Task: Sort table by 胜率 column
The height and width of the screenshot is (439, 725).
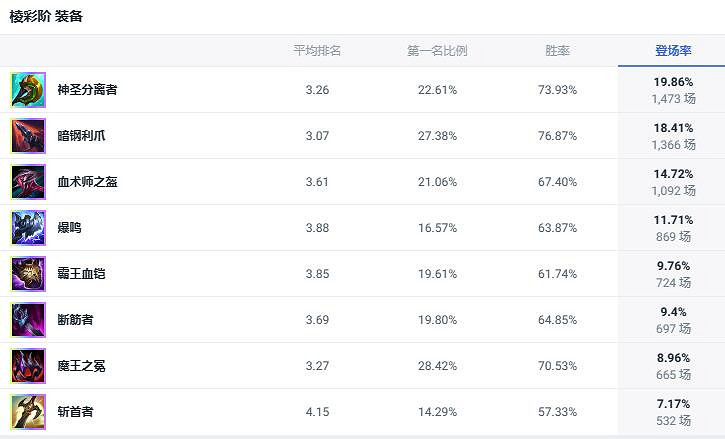Action: pos(557,51)
